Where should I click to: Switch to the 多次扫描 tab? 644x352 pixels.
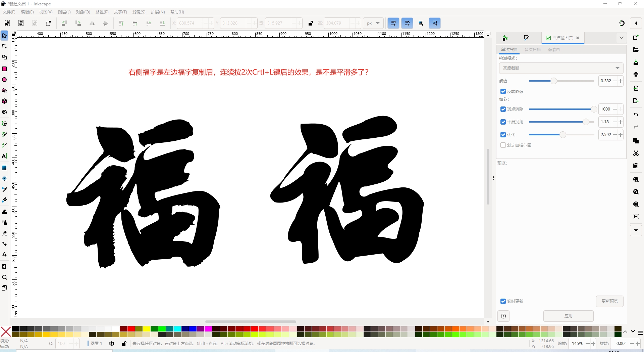[x=532, y=50]
